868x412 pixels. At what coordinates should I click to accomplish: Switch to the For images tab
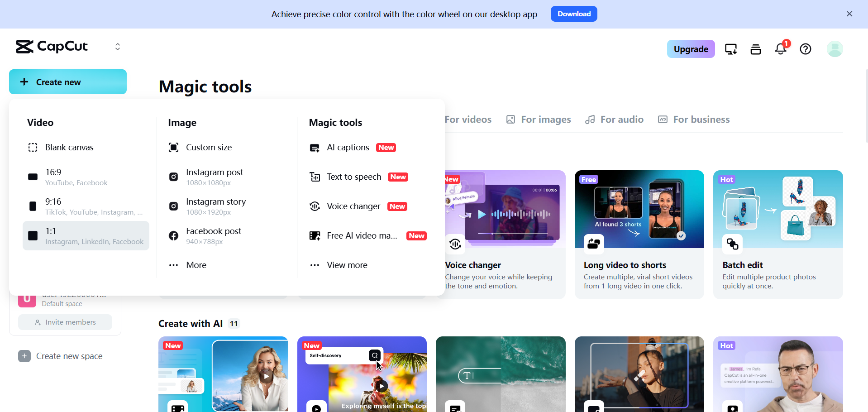539,120
